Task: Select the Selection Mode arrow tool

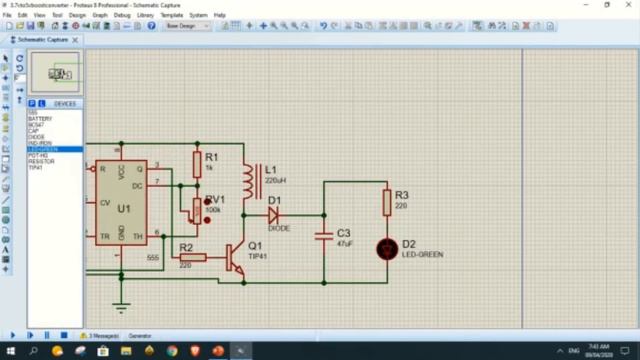Action: (x=6, y=59)
